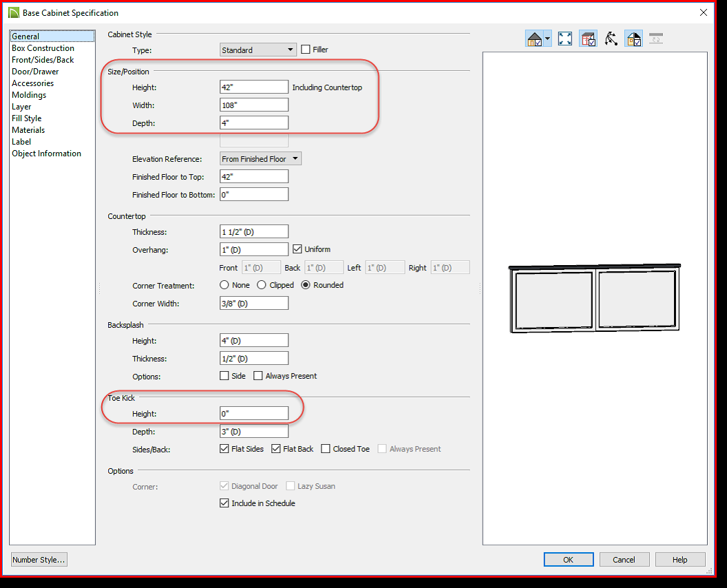Click the greyed-out refresh preview icon
Viewport: 727px width, 588px height.
tap(655, 39)
